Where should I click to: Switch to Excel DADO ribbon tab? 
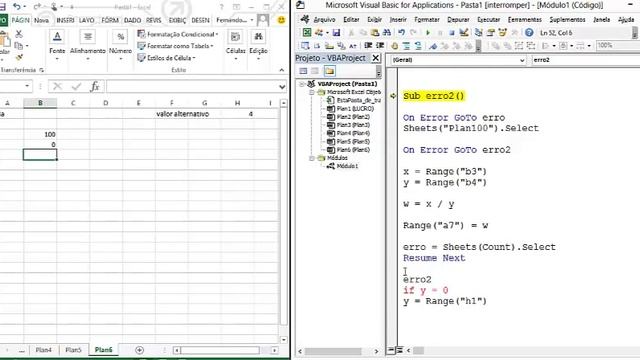pyautogui.click(x=132, y=20)
